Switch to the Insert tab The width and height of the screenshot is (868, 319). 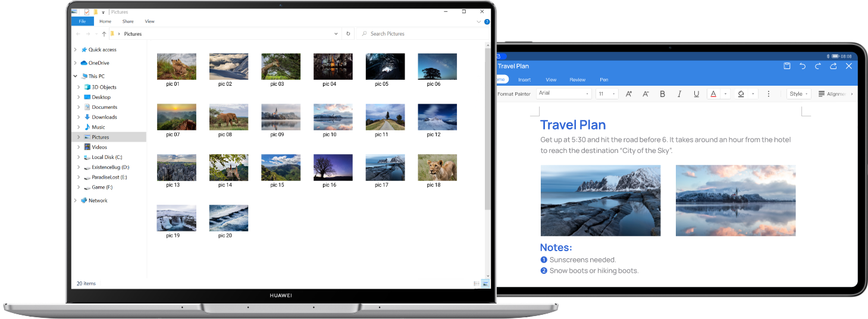[524, 80]
